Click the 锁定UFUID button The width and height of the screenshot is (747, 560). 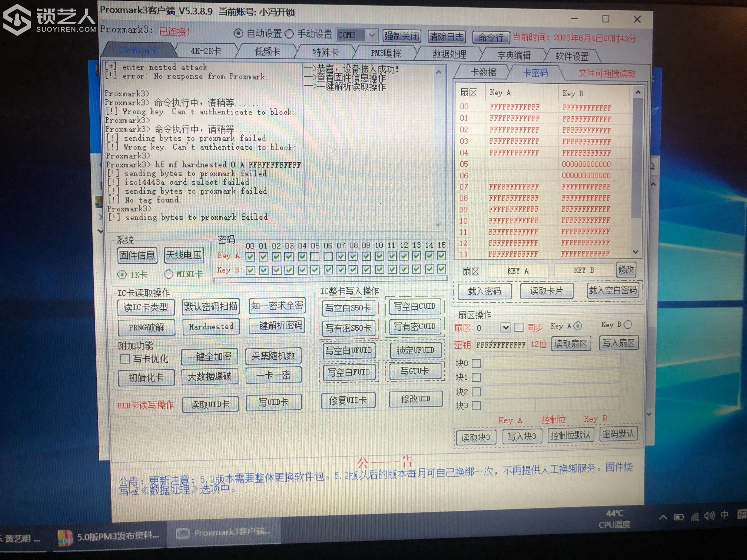(x=415, y=350)
